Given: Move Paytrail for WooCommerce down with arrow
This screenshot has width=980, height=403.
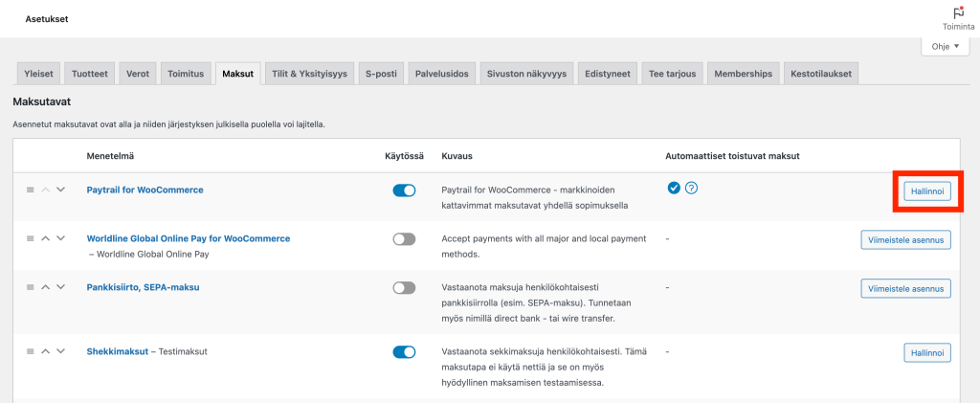Looking at the screenshot, I should coord(60,190).
